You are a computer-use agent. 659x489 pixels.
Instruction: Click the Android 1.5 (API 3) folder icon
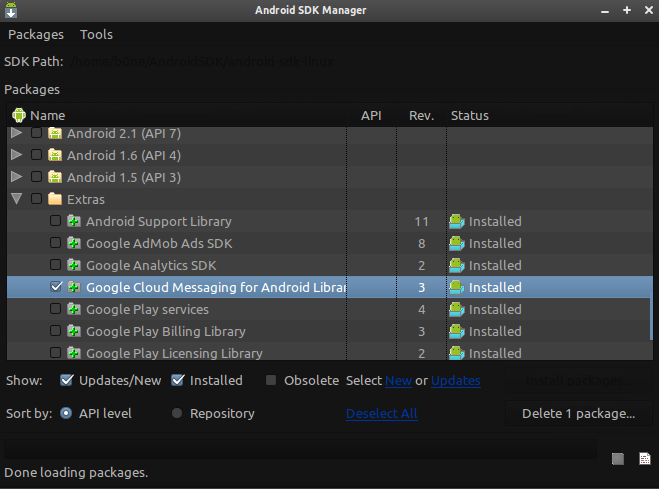[x=55, y=177]
